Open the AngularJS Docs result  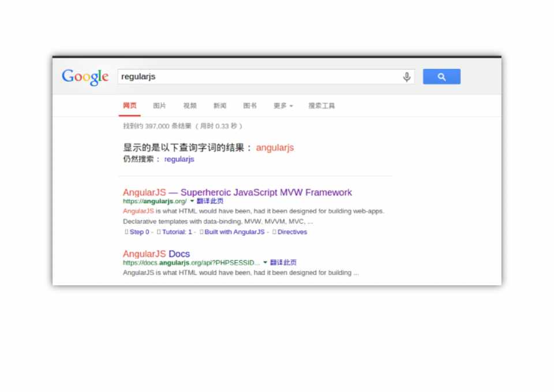point(156,254)
